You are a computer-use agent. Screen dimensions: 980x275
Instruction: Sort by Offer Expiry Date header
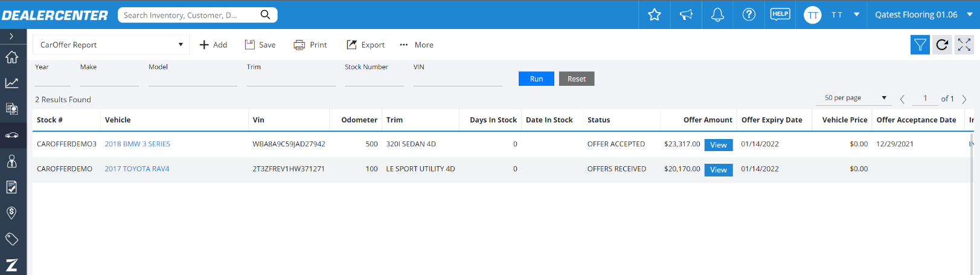point(772,120)
